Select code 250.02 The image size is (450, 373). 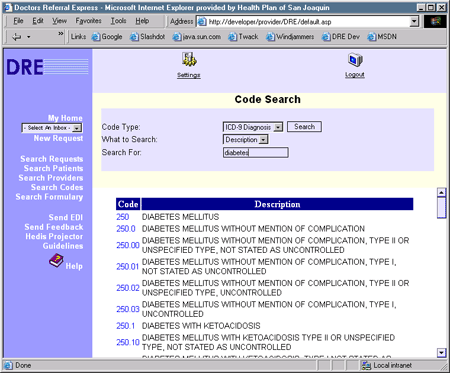coord(128,288)
